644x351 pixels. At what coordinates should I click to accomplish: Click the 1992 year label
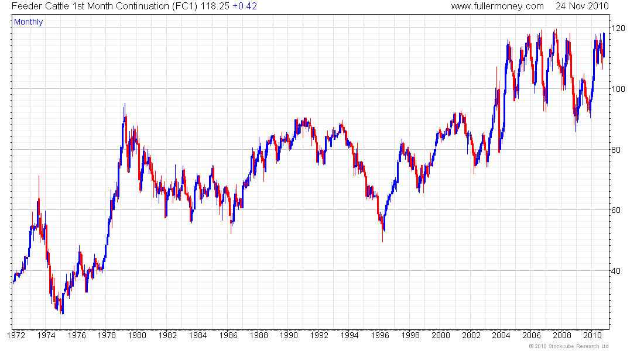(x=319, y=335)
